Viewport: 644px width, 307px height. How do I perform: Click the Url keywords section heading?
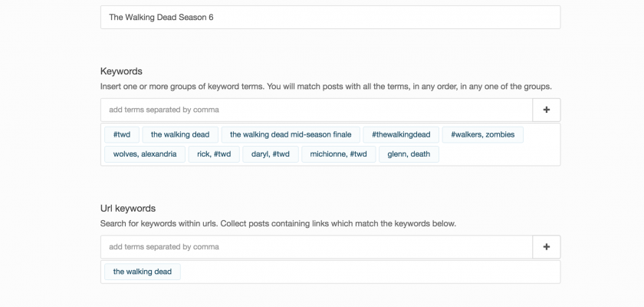[128, 208]
